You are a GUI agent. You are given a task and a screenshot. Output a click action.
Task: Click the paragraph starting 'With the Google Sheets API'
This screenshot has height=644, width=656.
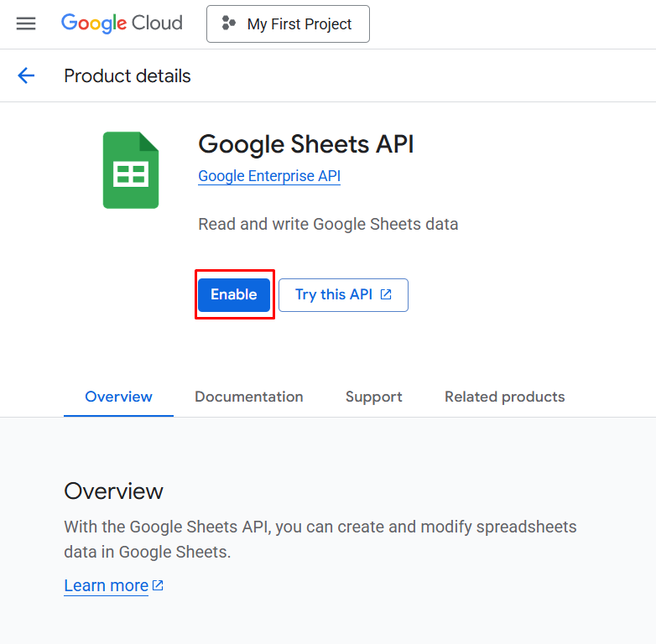click(x=320, y=539)
